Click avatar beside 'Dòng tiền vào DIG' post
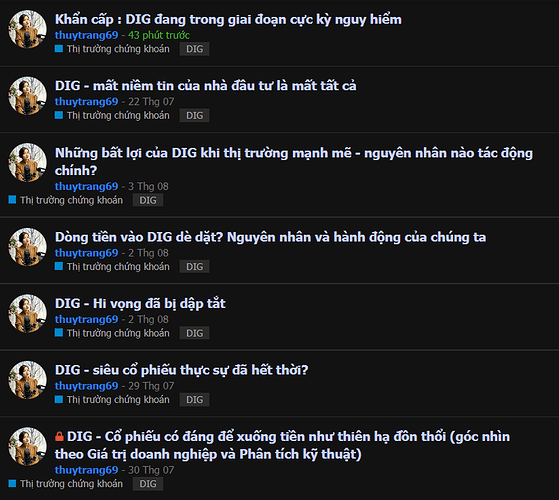 27,247
